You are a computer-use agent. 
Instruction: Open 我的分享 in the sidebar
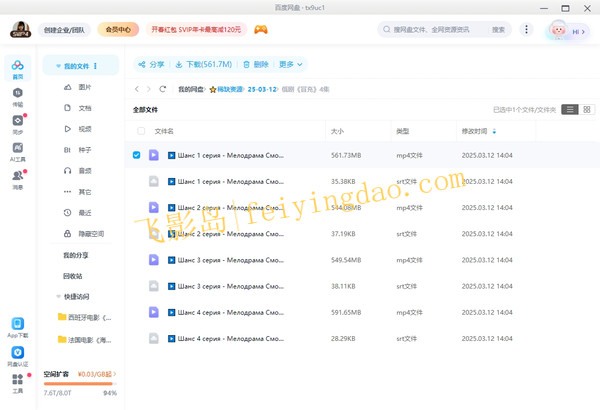76,255
